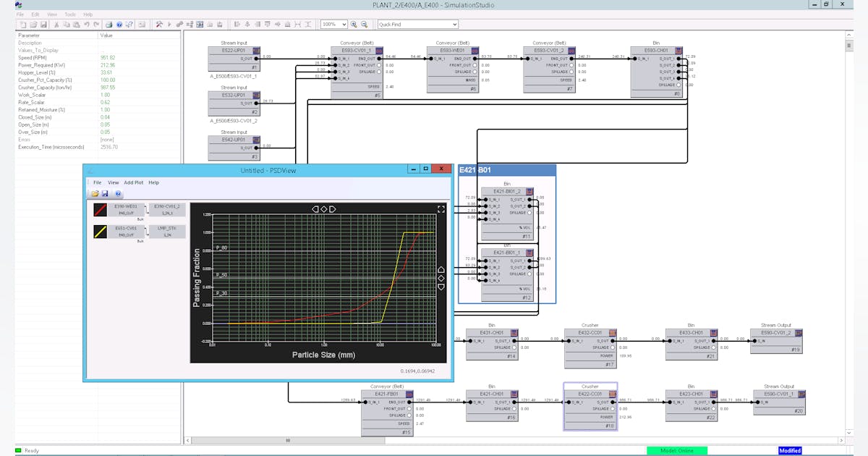The image size is (868, 456).
Task: Select the Zoom Out magnifier on the main toolbar
Action: coord(364,24)
